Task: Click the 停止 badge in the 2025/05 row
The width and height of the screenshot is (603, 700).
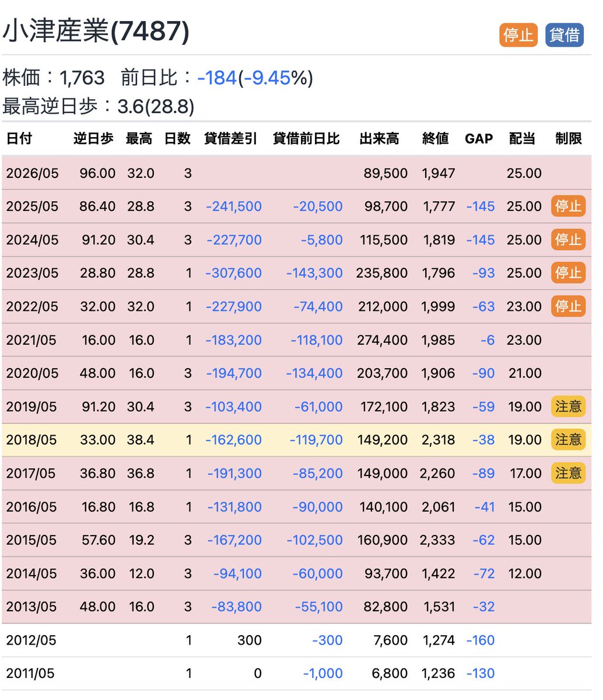Action: [568, 206]
